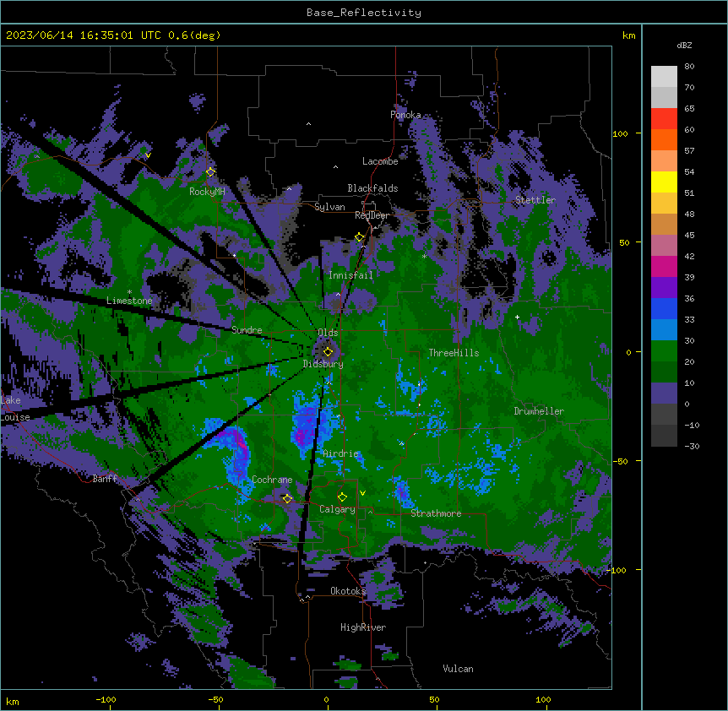Click the Stettler city label

535,200
